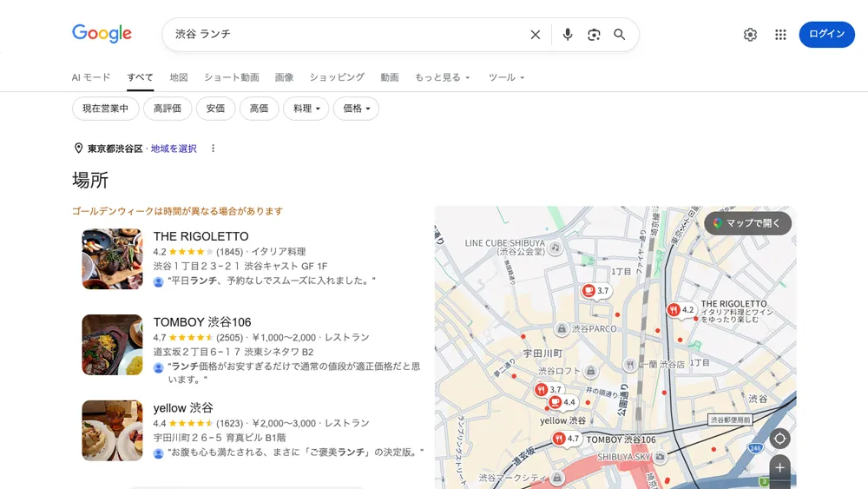Toggle the 安価 filter chip
Screen dimensions: 868x489
click(215, 109)
